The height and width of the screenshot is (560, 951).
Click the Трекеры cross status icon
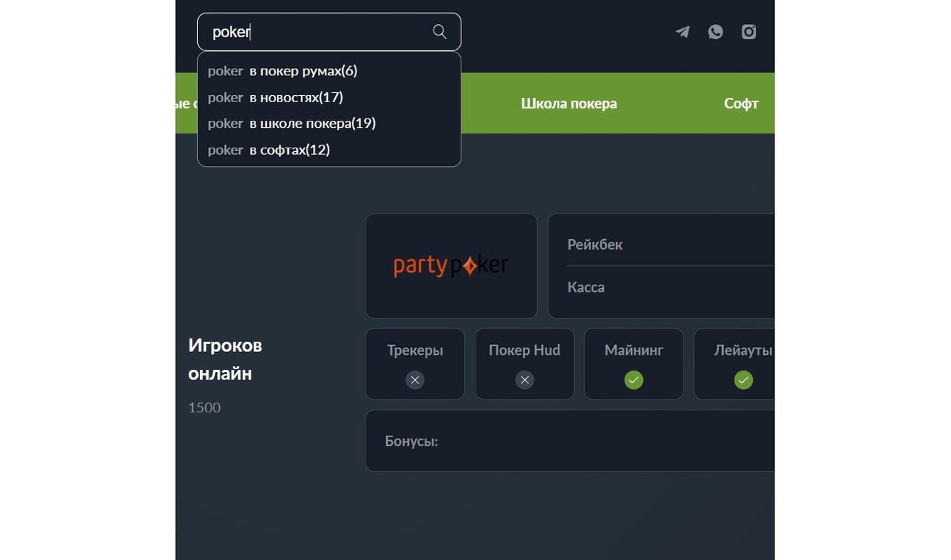click(415, 380)
